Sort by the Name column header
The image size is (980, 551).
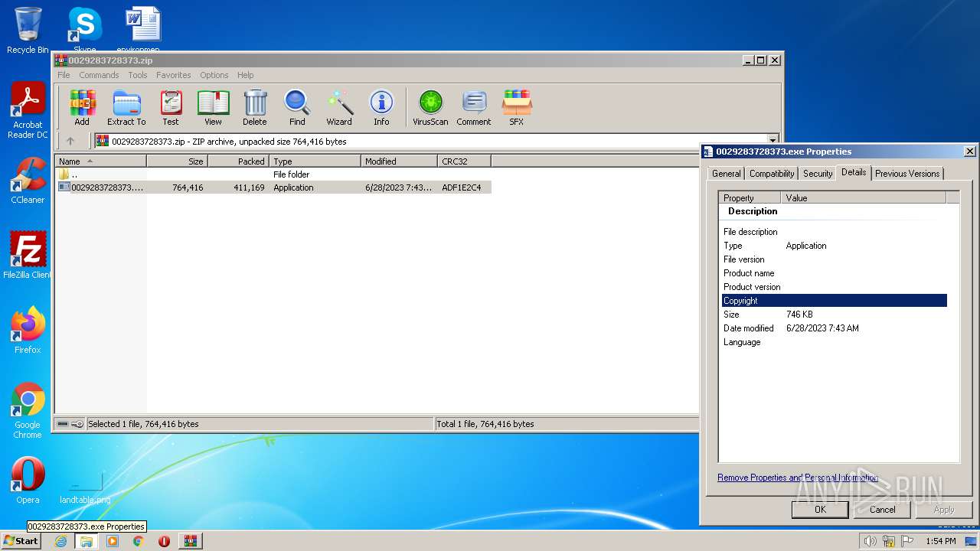(x=100, y=161)
